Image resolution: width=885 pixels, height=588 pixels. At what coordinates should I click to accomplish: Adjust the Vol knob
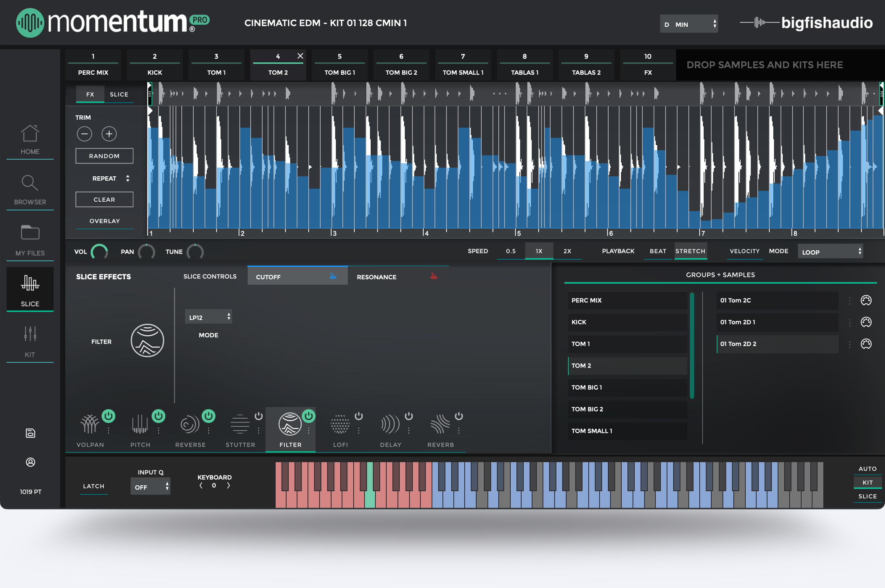[x=99, y=252]
